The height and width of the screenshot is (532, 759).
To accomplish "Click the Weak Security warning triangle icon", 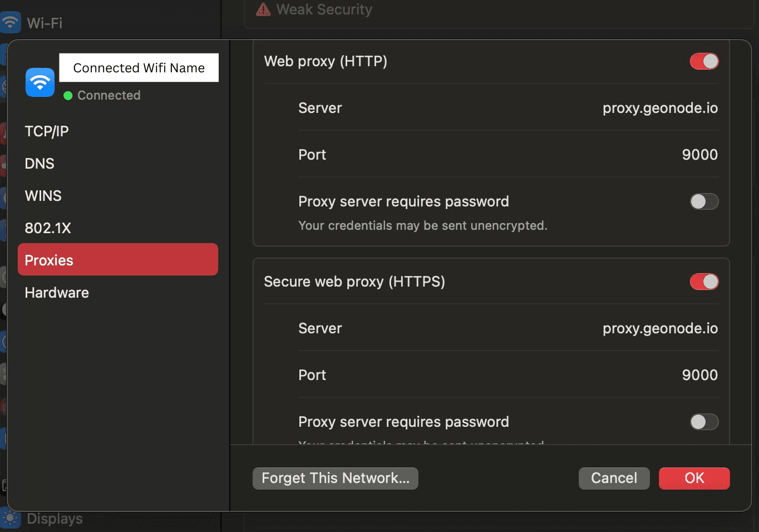I will pyautogui.click(x=263, y=9).
